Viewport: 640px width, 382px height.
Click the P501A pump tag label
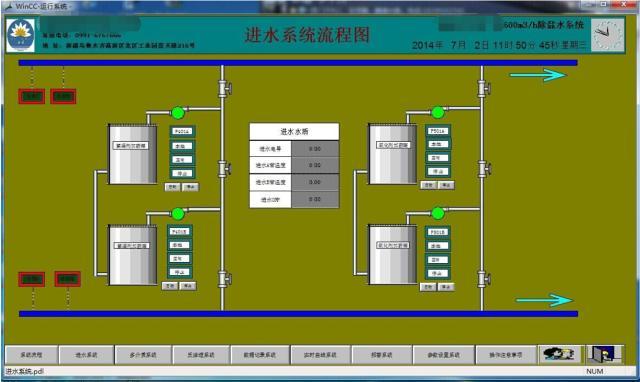(438, 131)
